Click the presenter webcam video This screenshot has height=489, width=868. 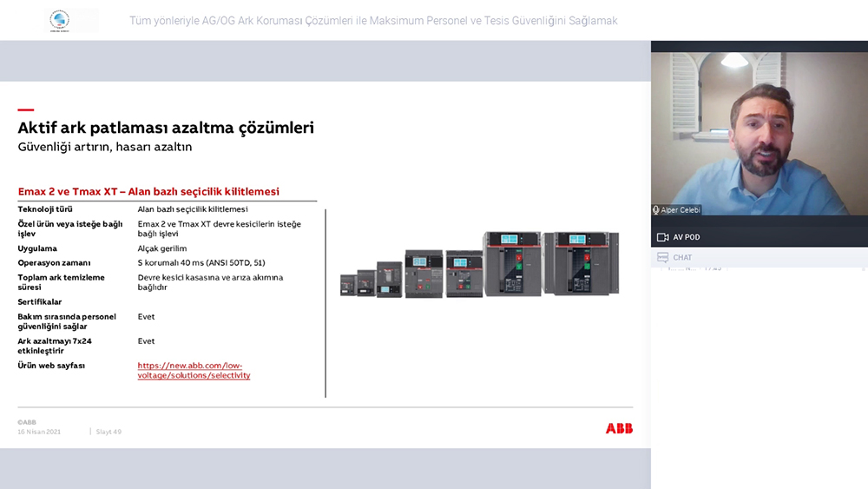click(x=759, y=134)
